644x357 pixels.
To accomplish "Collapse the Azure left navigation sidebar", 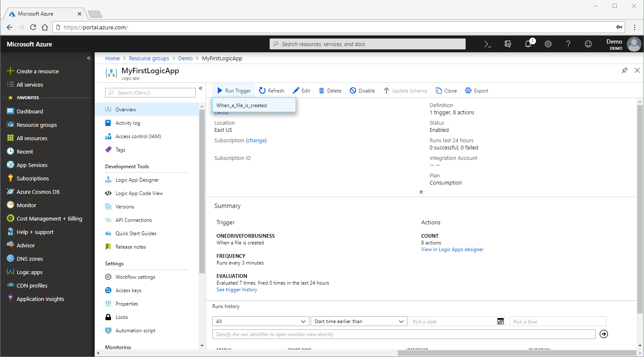I will [89, 58].
